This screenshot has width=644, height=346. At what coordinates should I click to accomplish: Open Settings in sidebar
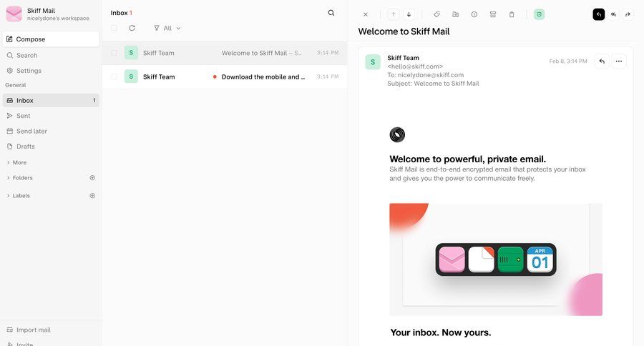coord(51,71)
